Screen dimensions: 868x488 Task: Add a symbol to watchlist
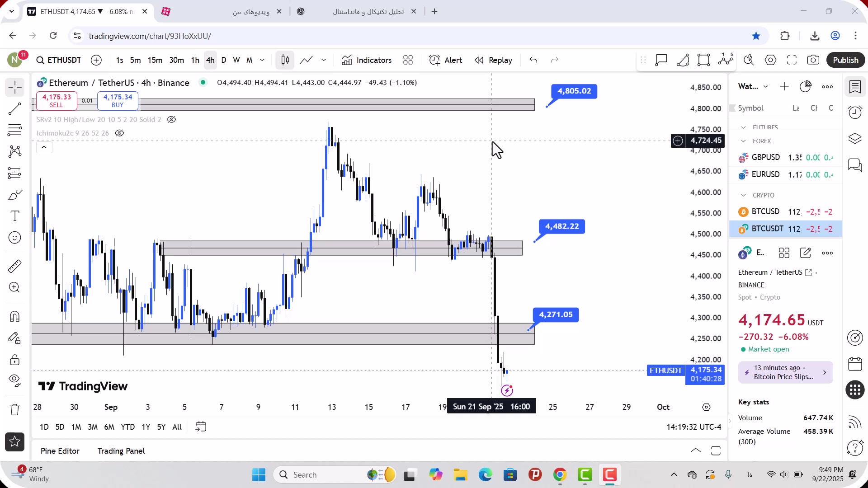(784, 87)
